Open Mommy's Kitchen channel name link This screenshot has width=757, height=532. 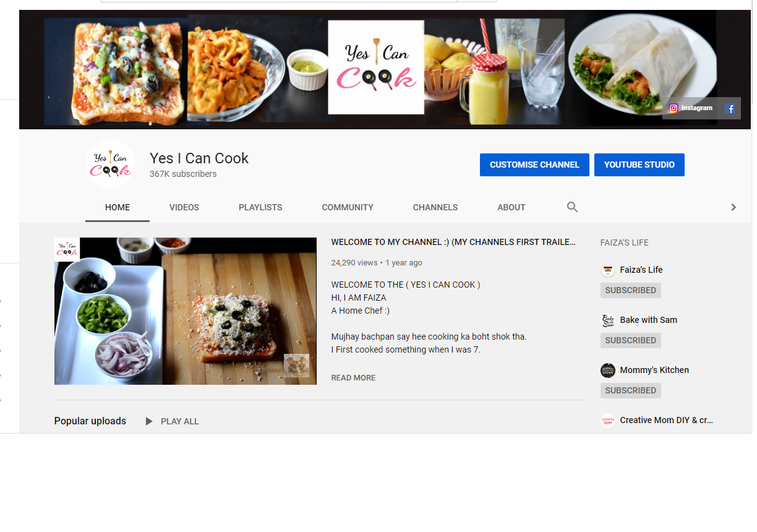pos(654,370)
